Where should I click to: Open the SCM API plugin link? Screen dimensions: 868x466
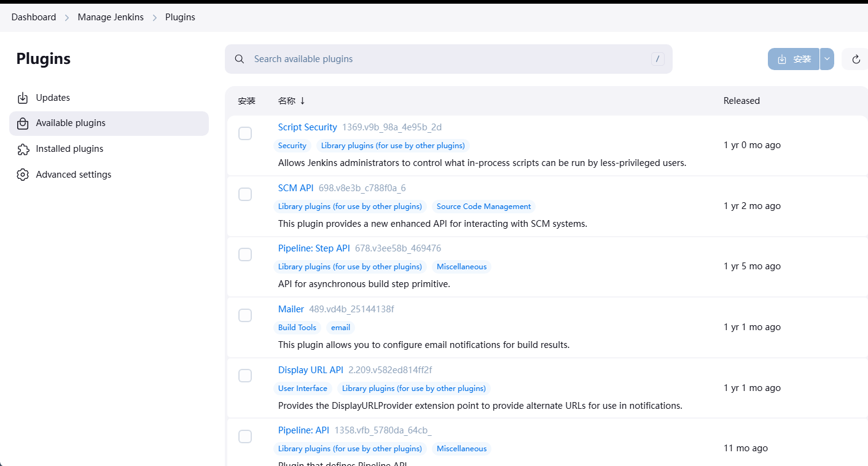click(296, 188)
